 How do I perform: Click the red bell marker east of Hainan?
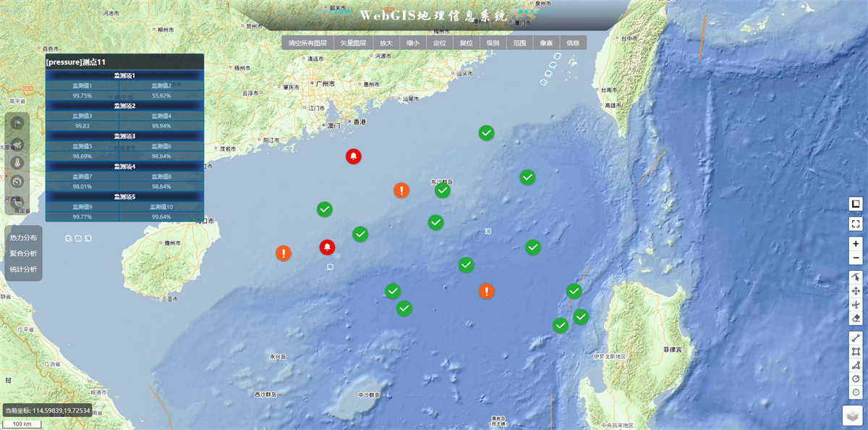[328, 248]
